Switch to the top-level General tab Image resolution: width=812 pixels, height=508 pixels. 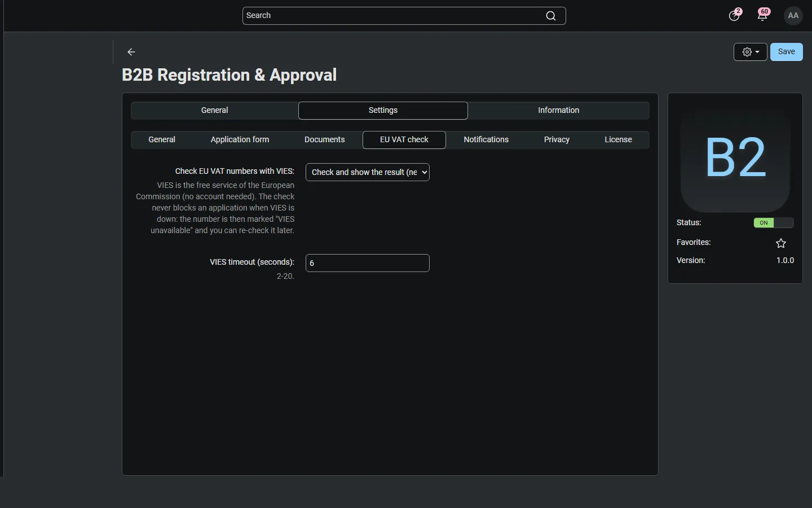[215, 111]
